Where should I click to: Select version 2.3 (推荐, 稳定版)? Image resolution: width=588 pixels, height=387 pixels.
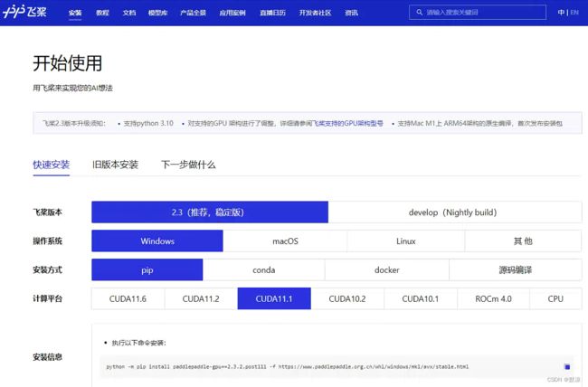[210, 212]
